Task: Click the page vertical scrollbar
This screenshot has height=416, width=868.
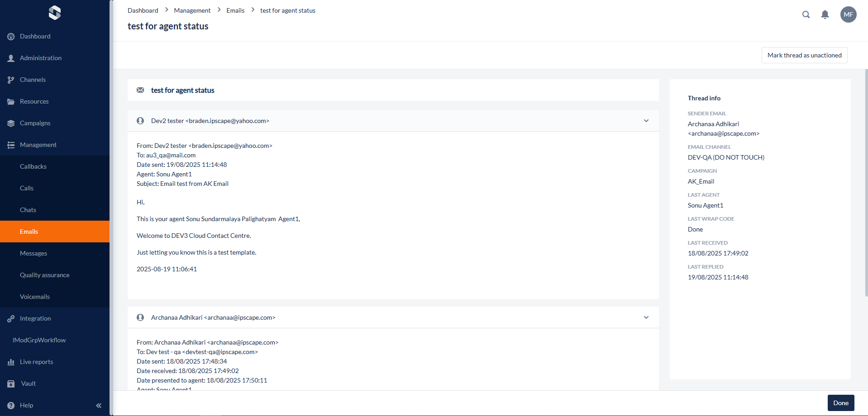Action: pyautogui.click(x=866, y=181)
